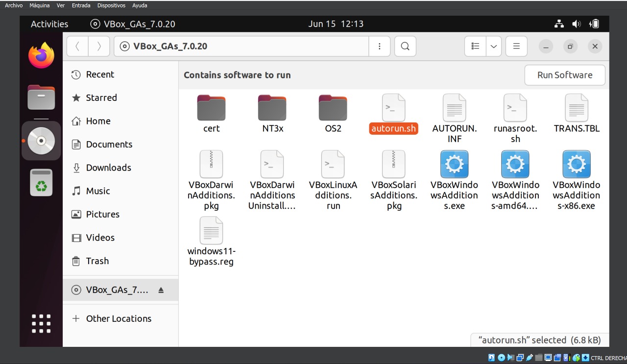Open the volume icon in top bar

point(577,24)
